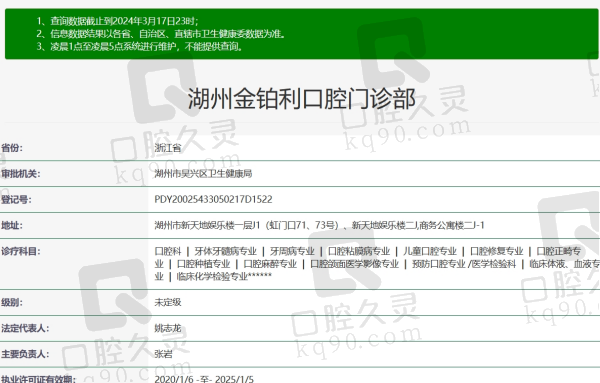Click 临床化学检验专业 in the 诊疗科目 list
This screenshot has height=383, width=600.
(224, 276)
